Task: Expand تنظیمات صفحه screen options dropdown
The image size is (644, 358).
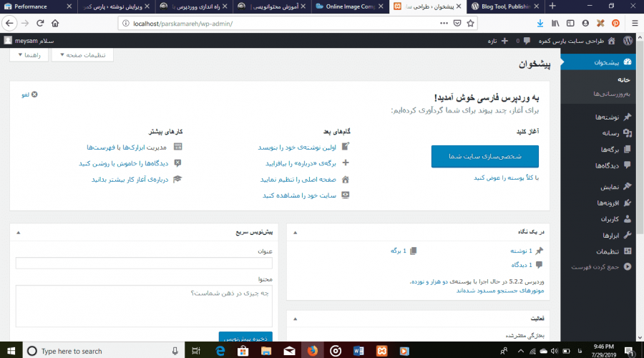Action: (82, 55)
